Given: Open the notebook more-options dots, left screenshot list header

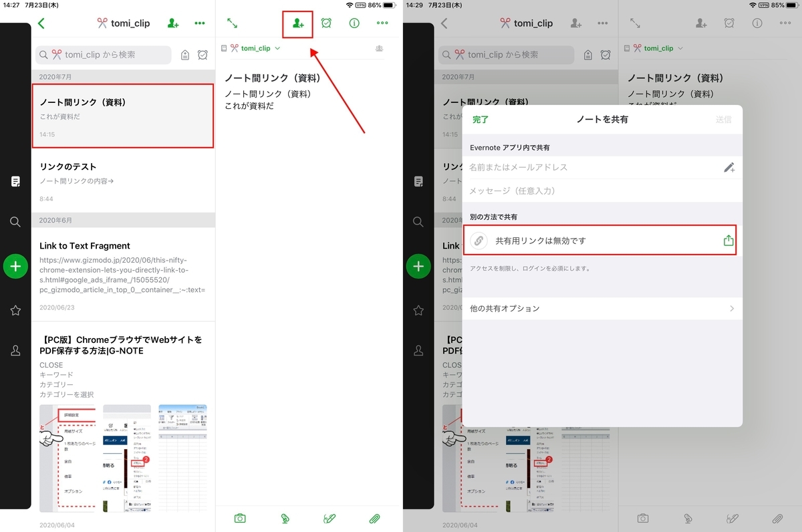Looking at the screenshot, I should [x=200, y=23].
